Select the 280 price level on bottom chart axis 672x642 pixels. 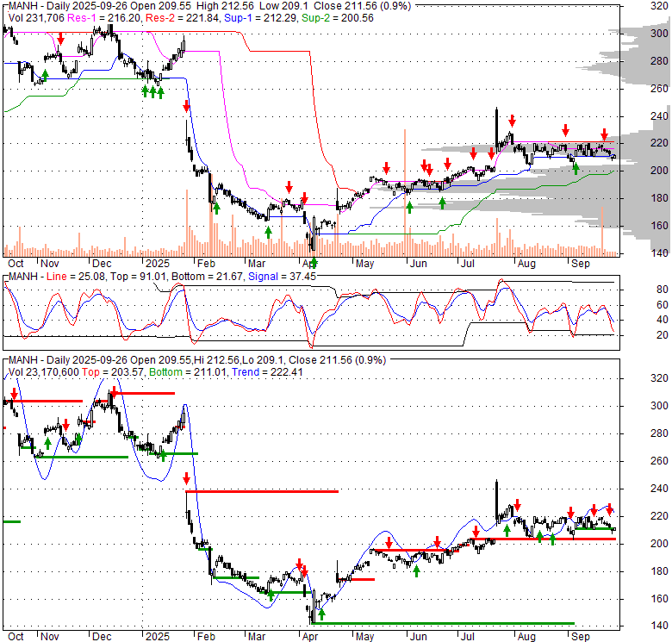click(659, 433)
